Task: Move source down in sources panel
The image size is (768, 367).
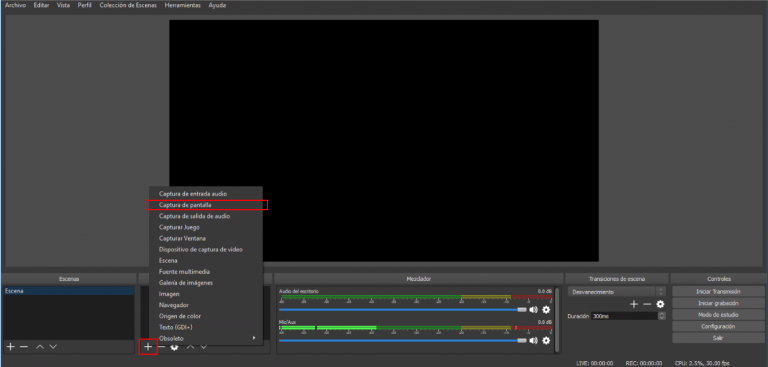Action: pyautogui.click(x=204, y=347)
